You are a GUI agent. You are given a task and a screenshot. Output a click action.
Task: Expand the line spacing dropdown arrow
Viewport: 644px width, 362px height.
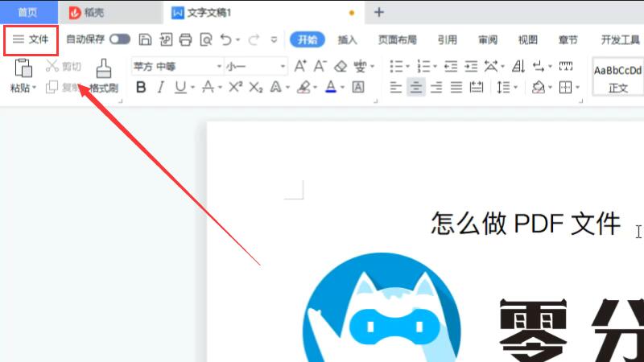[515, 87]
